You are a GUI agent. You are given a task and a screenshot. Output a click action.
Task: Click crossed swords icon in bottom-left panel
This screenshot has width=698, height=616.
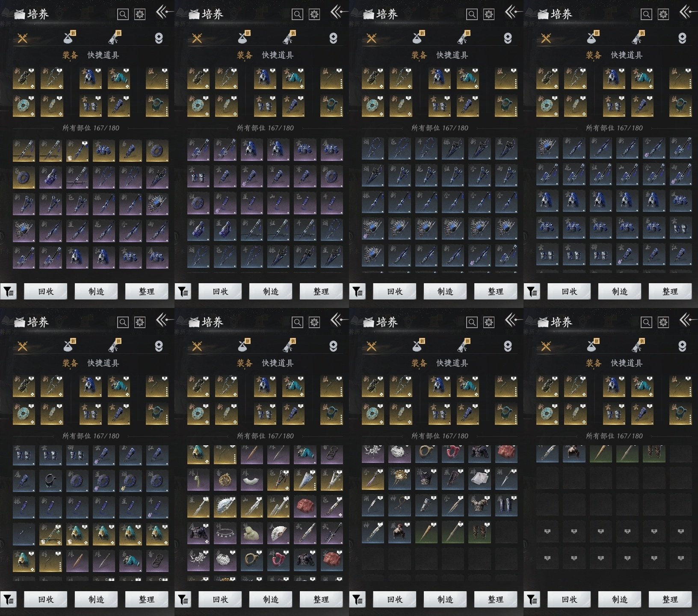click(22, 346)
